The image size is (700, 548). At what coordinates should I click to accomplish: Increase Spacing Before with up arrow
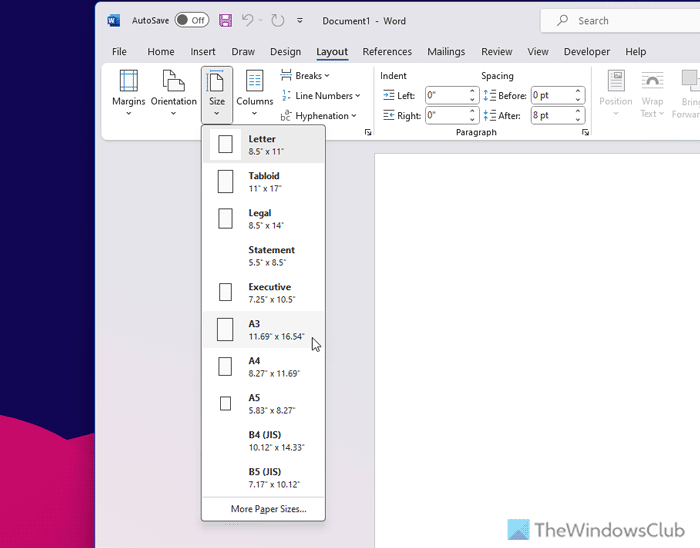tap(578, 91)
